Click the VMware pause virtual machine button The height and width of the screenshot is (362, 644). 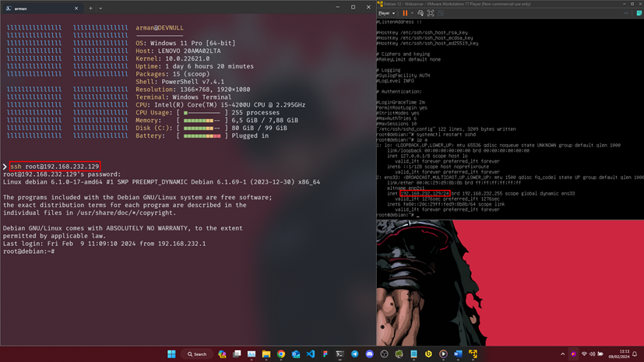(405, 13)
